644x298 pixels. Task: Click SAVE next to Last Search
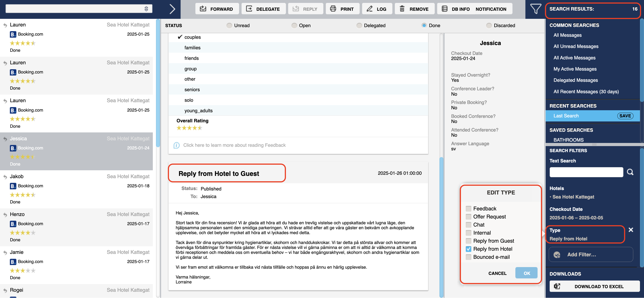[625, 116]
